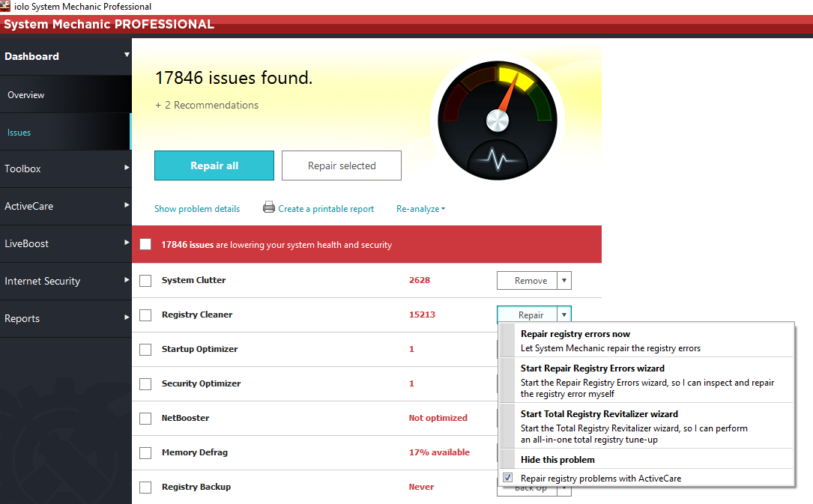
Task: Click the Repair selected button
Action: click(342, 166)
